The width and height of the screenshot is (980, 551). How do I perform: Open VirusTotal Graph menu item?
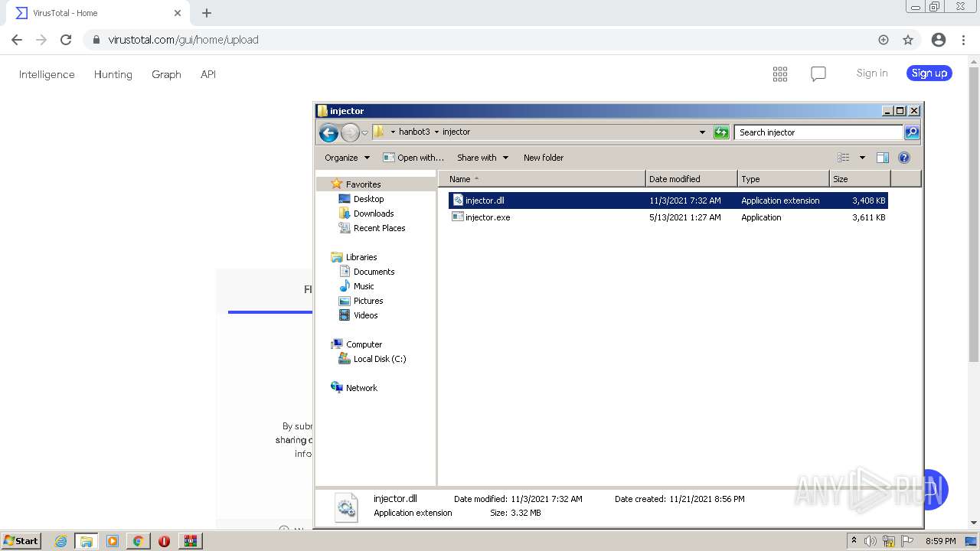coord(166,74)
